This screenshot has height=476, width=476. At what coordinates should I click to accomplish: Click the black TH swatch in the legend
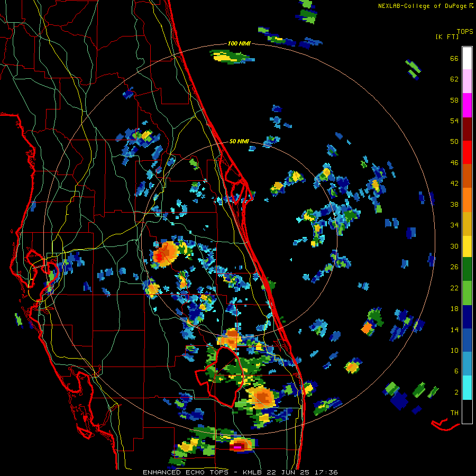pyautogui.click(x=467, y=411)
